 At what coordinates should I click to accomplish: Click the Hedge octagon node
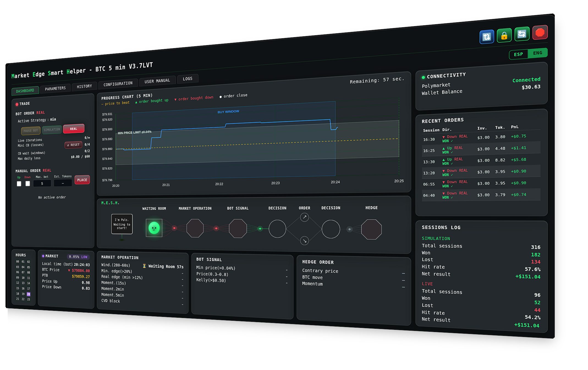pos(371,229)
